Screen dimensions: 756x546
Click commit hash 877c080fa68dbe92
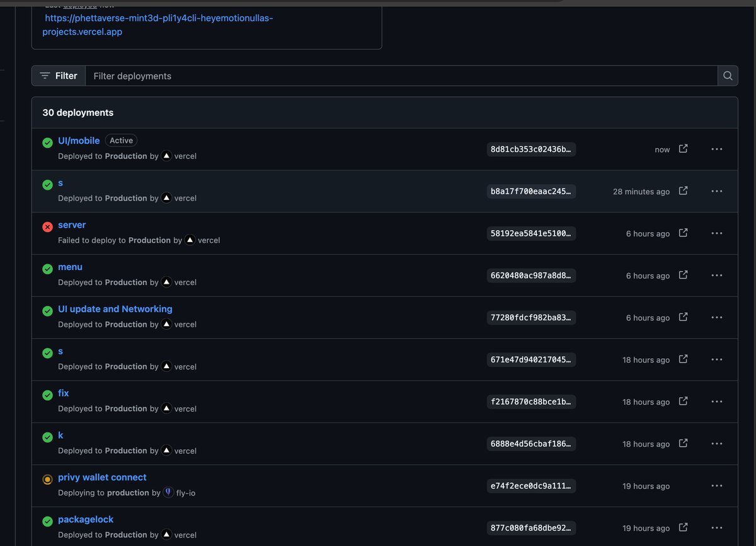[x=531, y=528]
